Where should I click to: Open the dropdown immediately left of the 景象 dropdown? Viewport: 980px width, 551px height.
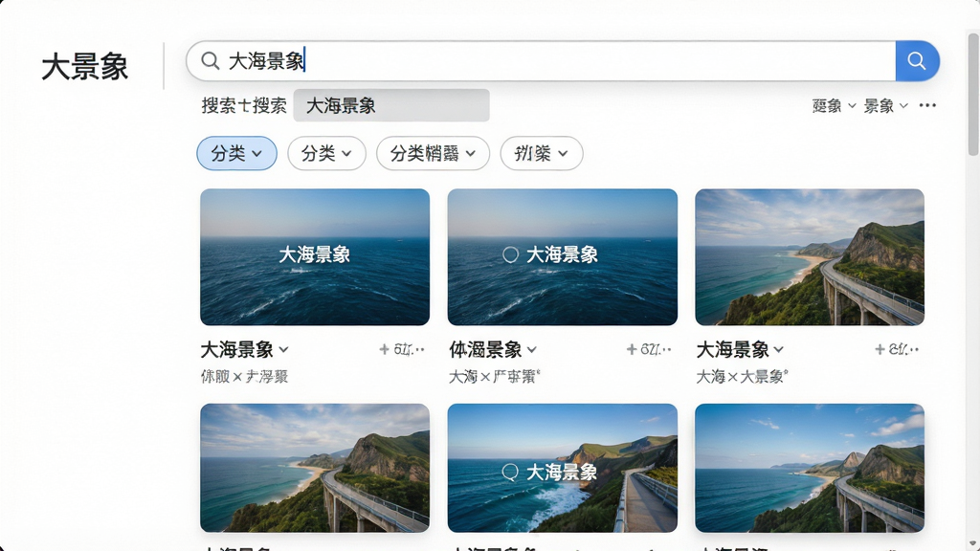click(x=834, y=106)
